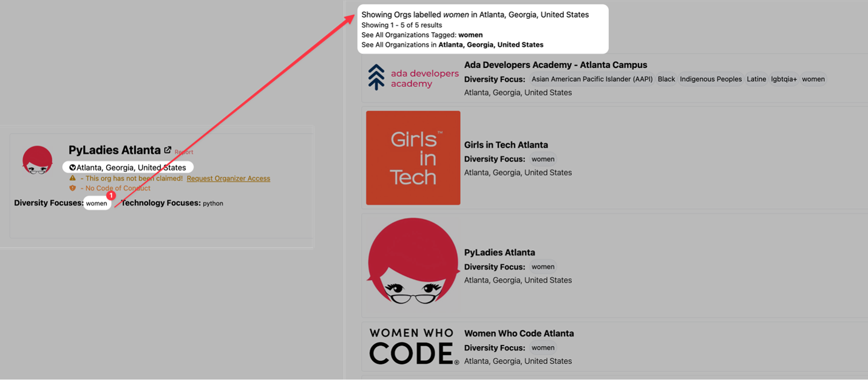The height and width of the screenshot is (382, 868).
Task: Open the Girls in Tech logo thumbnail
Action: pyautogui.click(x=413, y=158)
